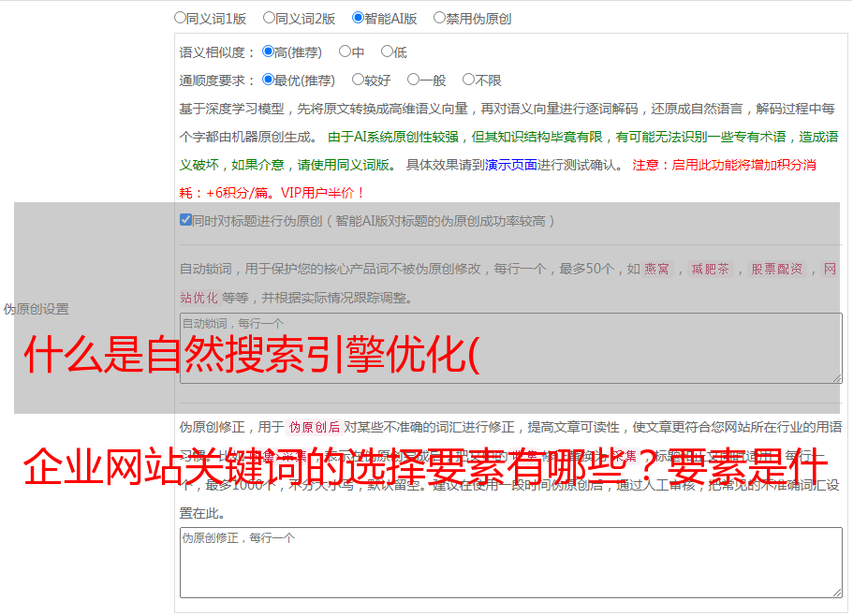Click the example keyword 燕窝
Screen dimensions: 853x616
tap(657, 269)
